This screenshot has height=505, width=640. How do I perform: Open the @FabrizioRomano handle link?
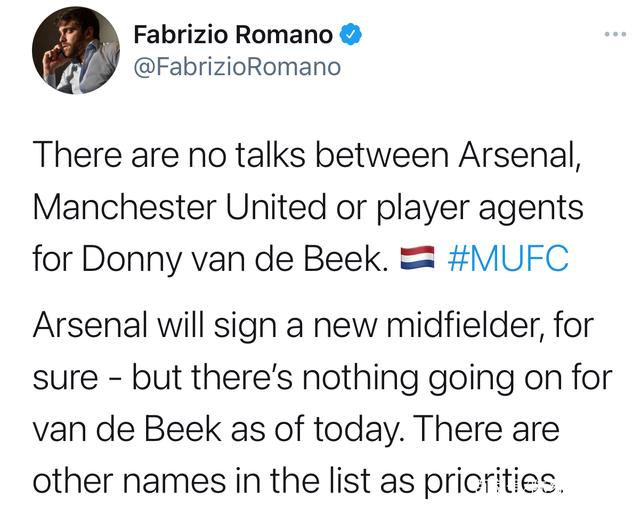pos(236,66)
